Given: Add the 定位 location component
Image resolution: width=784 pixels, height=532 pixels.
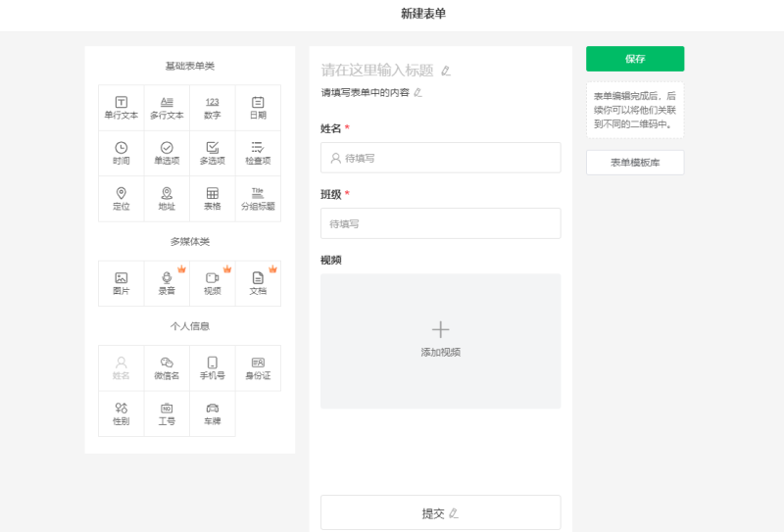Looking at the screenshot, I should [121, 199].
